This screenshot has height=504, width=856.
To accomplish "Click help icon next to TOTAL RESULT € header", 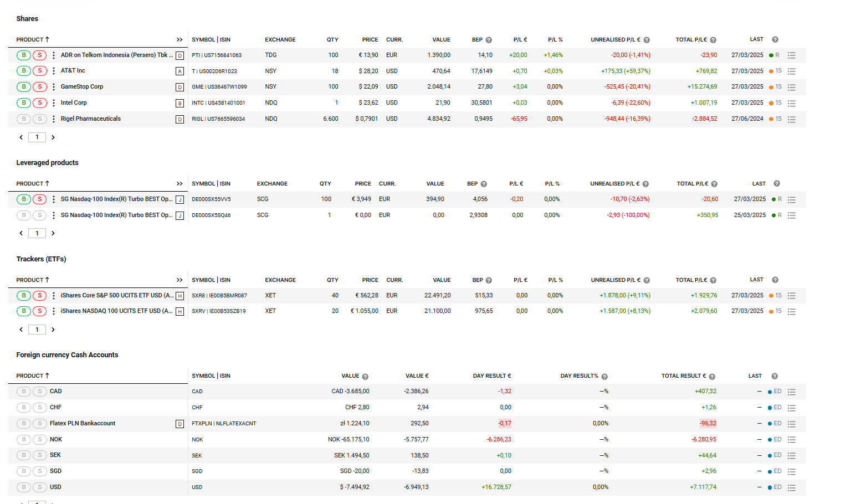I will [712, 377].
